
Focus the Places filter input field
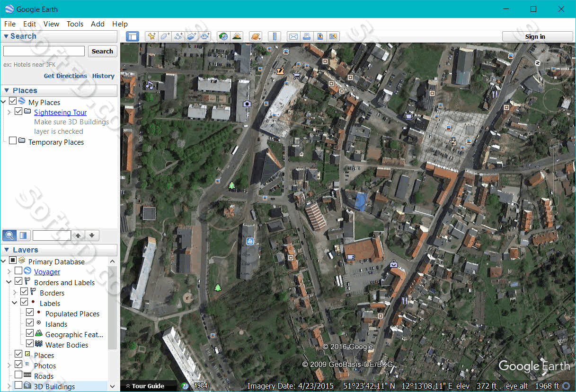(52, 235)
